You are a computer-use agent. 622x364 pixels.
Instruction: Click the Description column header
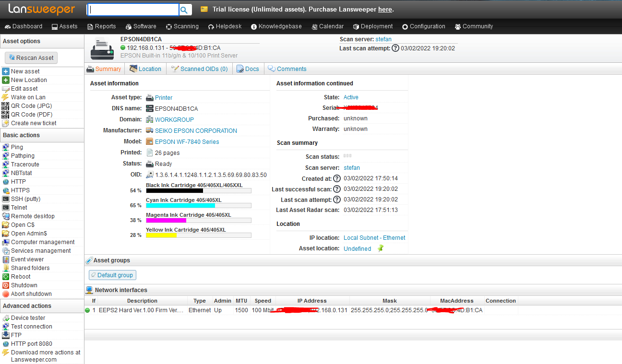coord(142,301)
